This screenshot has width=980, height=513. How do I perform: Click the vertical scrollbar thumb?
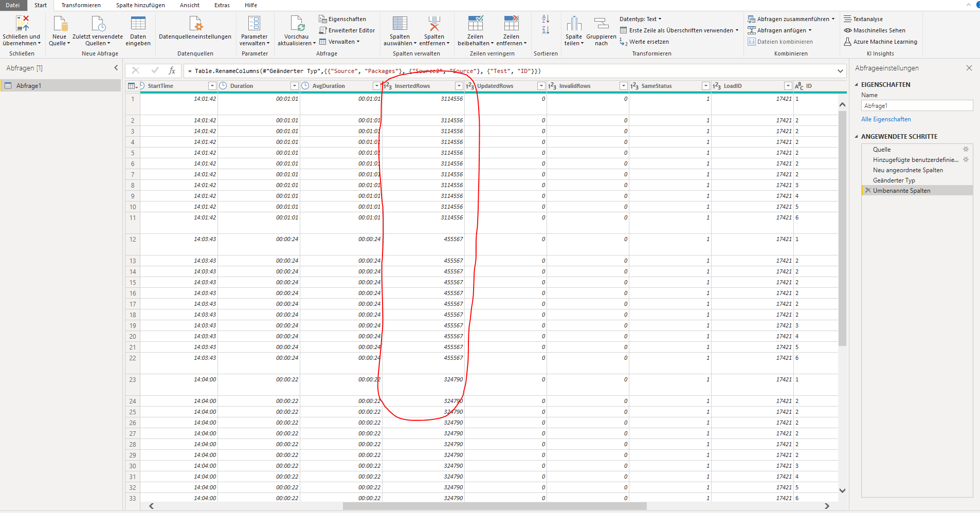point(842,228)
